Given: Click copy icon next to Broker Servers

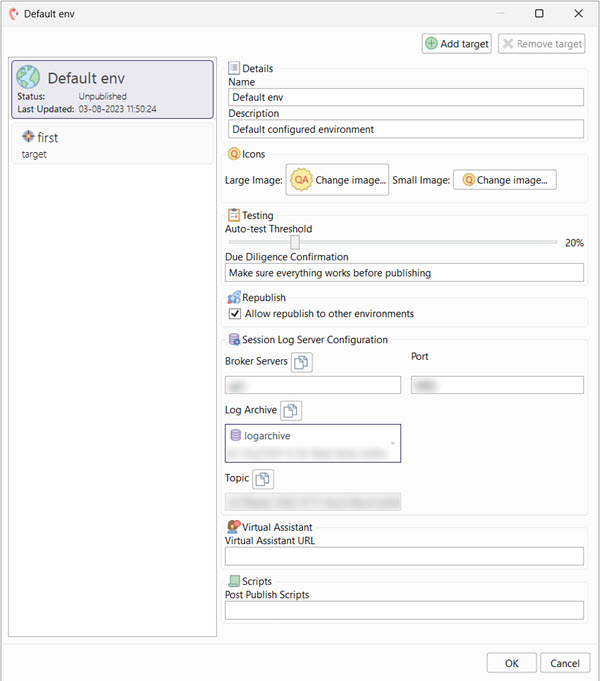Looking at the screenshot, I should (x=301, y=362).
